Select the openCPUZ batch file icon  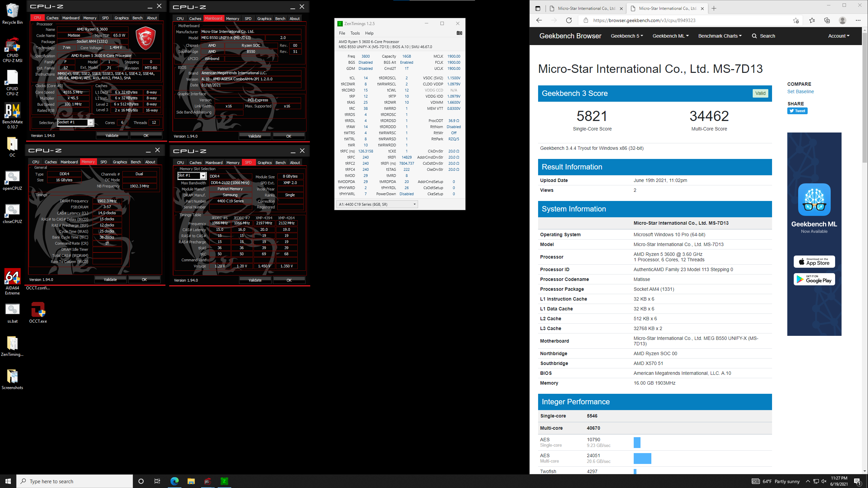point(12,180)
